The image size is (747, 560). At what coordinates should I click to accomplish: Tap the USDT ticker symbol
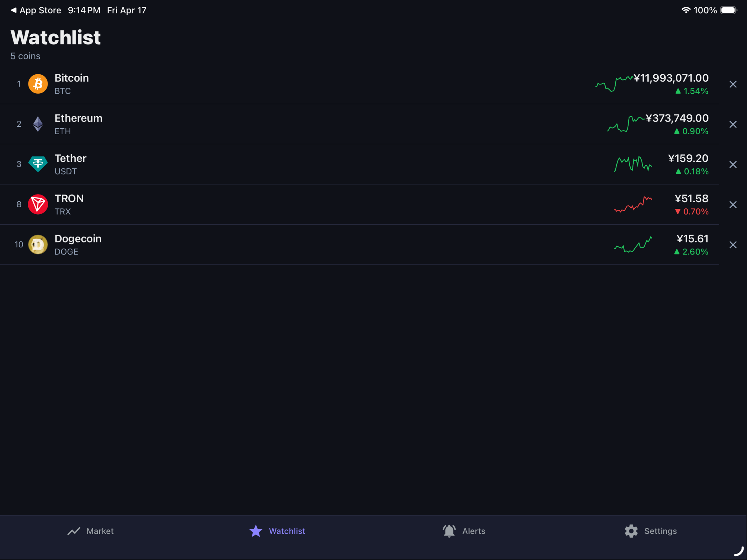tap(65, 171)
